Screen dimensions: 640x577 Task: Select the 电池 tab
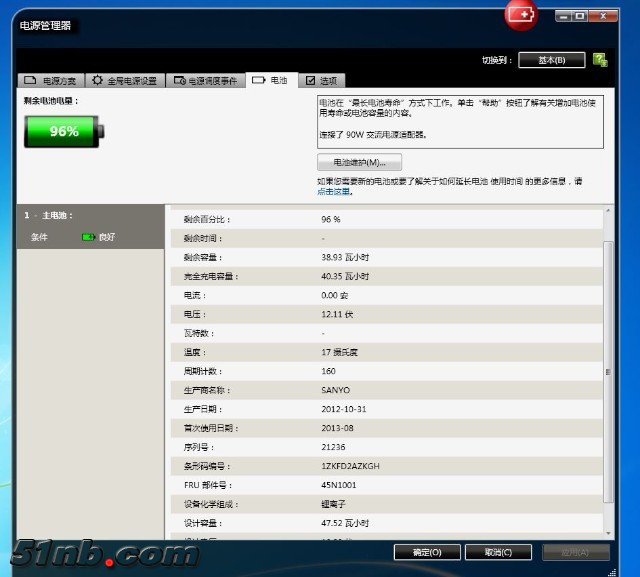point(271,80)
